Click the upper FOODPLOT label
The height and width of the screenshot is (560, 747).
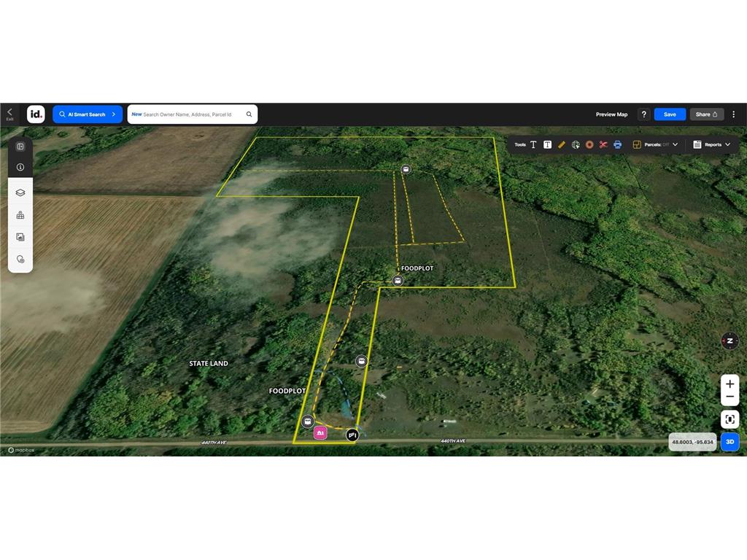[x=417, y=268]
